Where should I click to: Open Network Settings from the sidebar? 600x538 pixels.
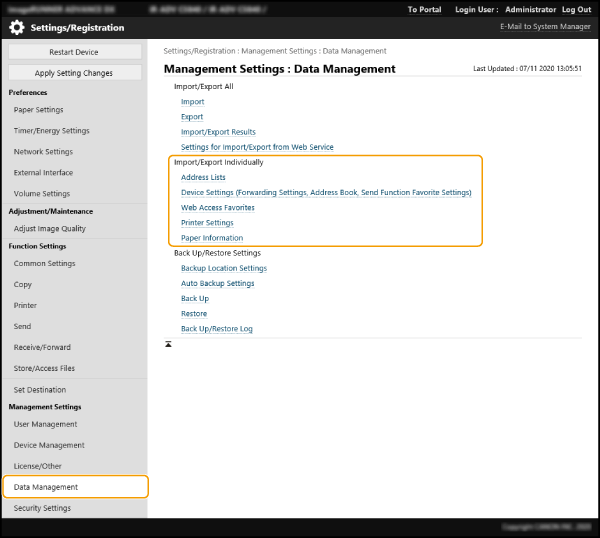(x=43, y=152)
